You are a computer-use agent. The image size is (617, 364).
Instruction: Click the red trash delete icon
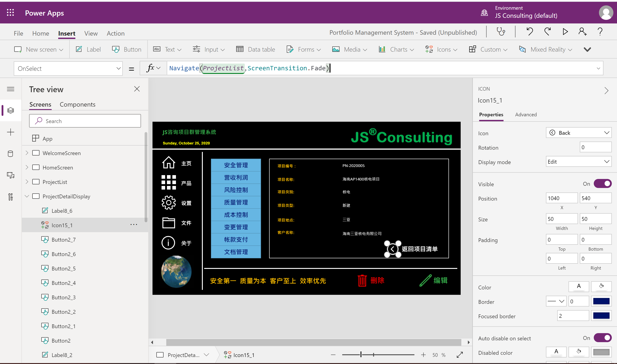coord(362,280)
